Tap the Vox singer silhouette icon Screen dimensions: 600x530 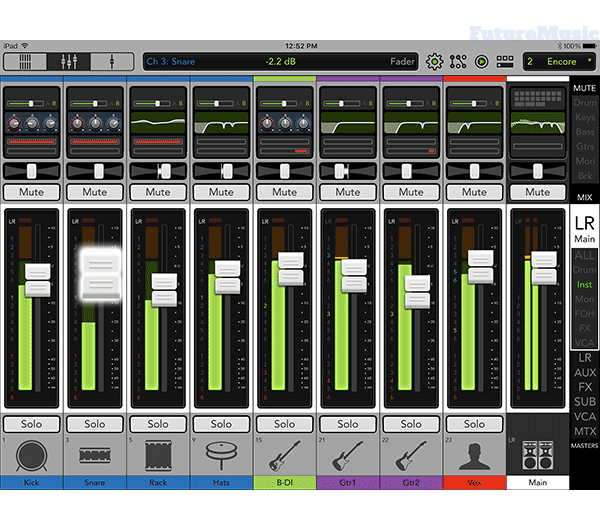[x=474, y=456]
